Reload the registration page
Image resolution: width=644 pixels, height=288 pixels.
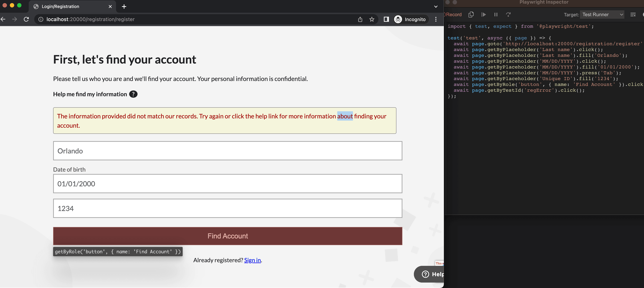tap(26, 19)
